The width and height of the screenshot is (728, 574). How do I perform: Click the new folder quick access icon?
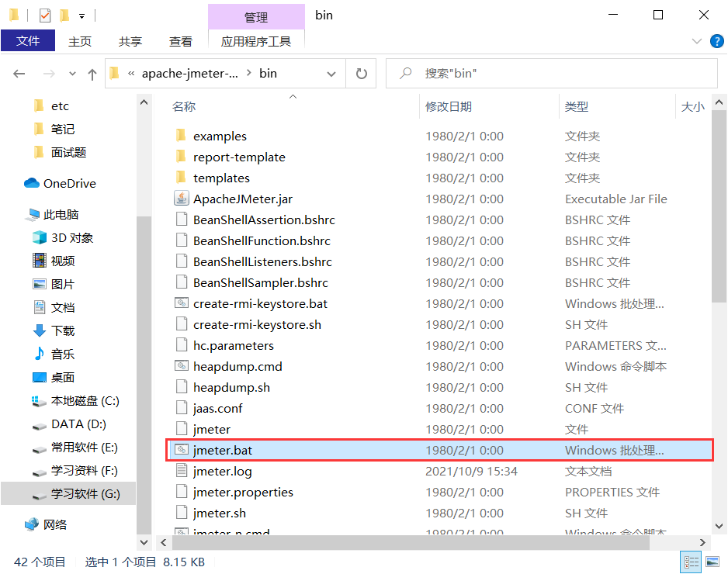pos(64,16)
